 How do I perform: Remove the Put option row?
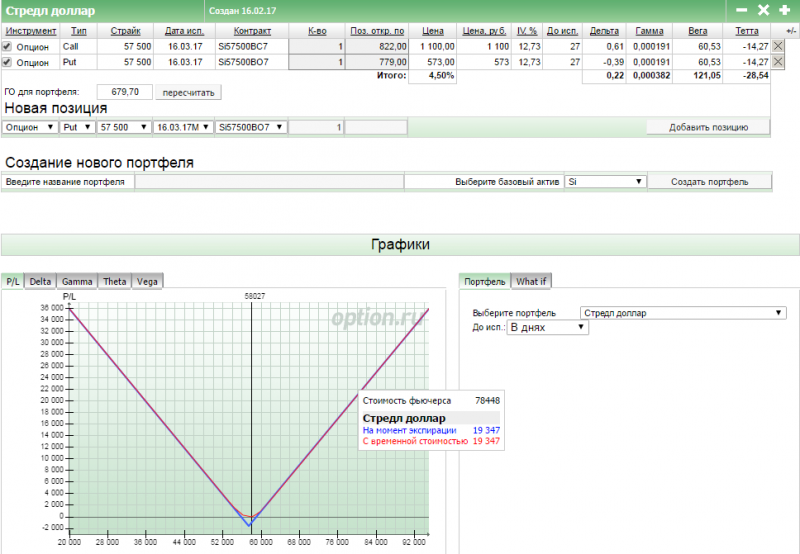coord(779,62)
